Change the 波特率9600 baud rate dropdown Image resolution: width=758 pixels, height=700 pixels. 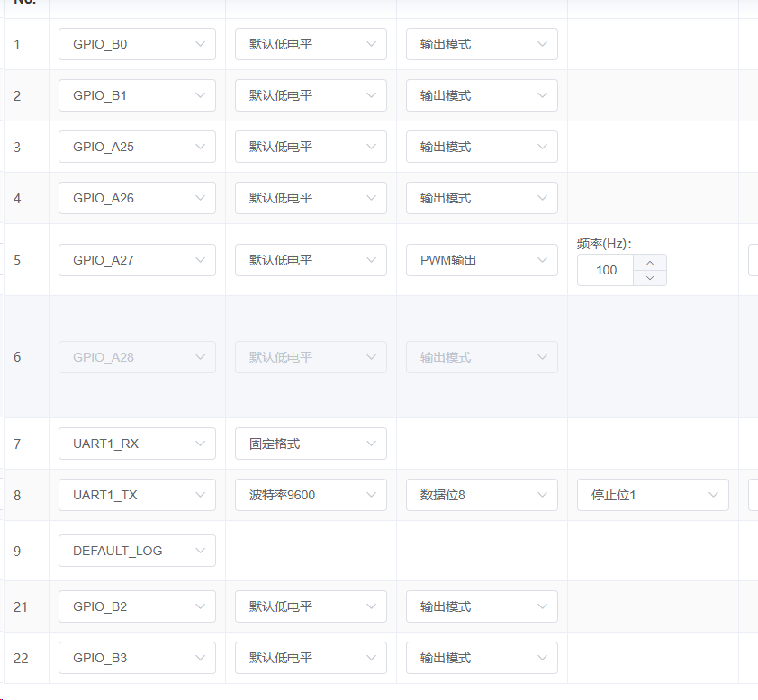tap(311, 495)
